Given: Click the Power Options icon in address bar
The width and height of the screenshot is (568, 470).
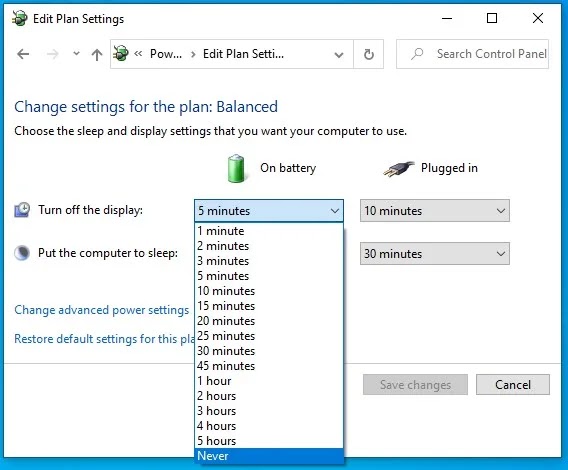Looking at the screenshot, I should tap(121, 54).
